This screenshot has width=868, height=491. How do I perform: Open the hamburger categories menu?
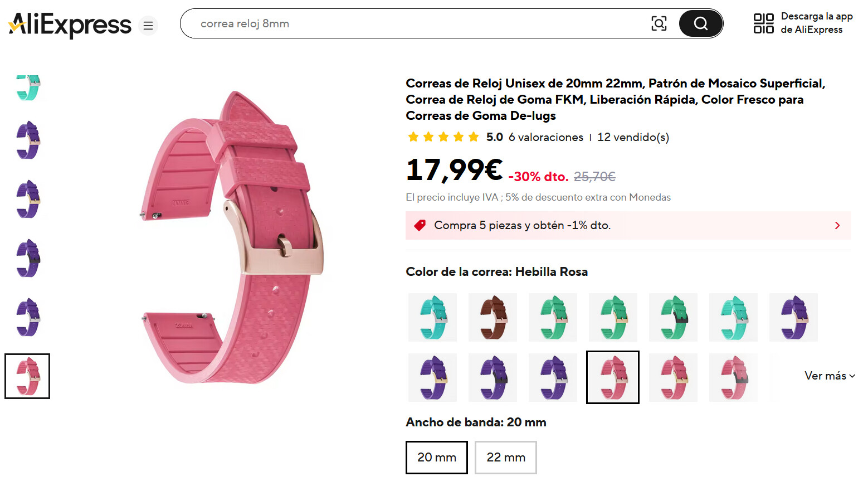[148, 26]
